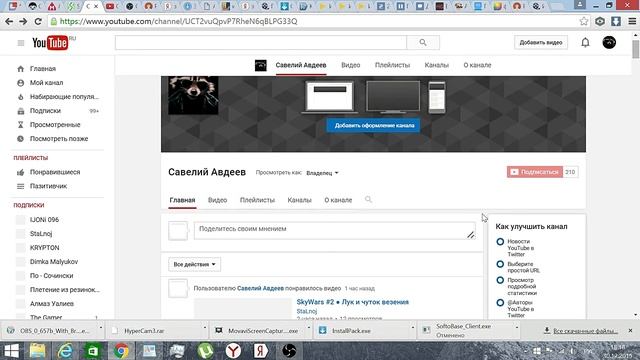This screenshot has width=640, height=360.
Task: Close the downloads bar
Action: click(630, 331)
